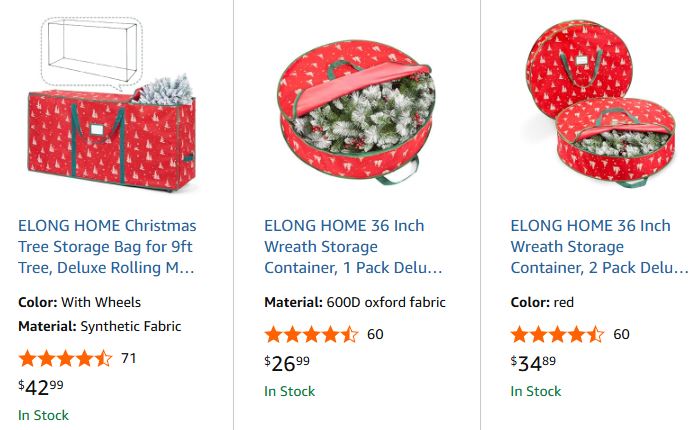
Task: Click 'In Stock' under the $42.99 tree bag
Action: pyautogui.click(x=43, y=415)
